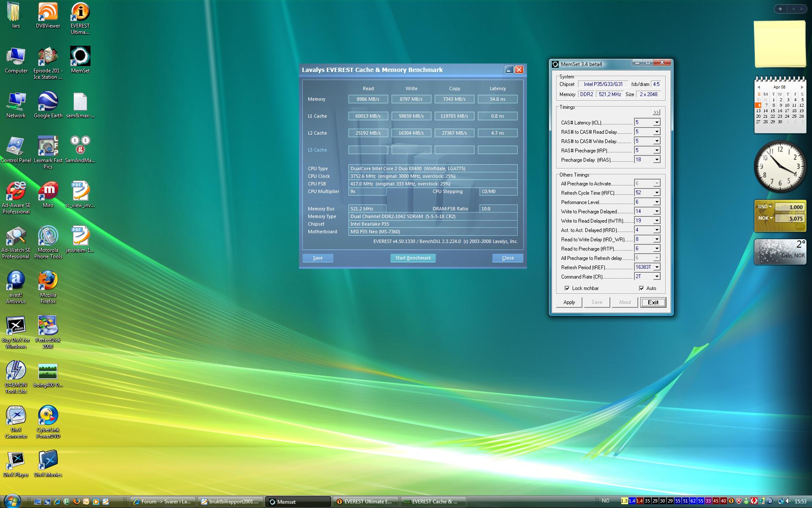Open RAS# to CAS# Read Delay dropdown
The width and height of the screenshot is (812, 508).
(657, 132)
